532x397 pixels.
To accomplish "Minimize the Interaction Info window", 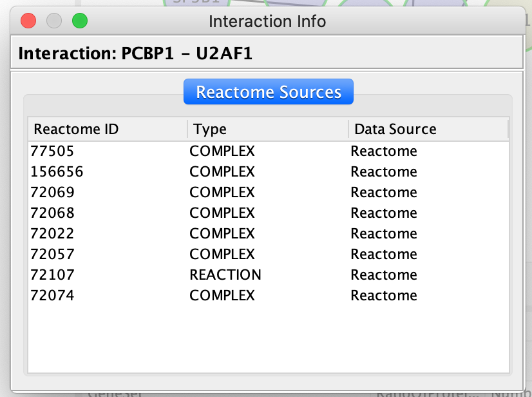I will [x=54, y=21].
